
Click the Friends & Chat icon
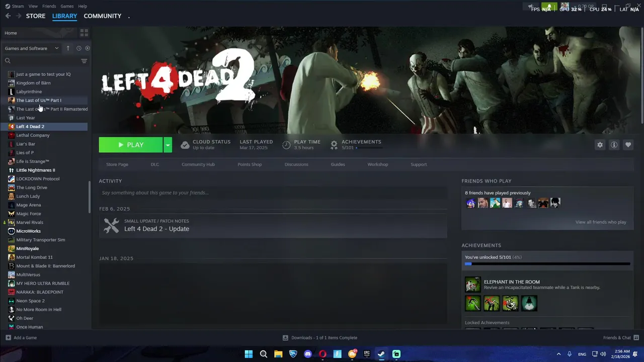[x=636, y=337]
